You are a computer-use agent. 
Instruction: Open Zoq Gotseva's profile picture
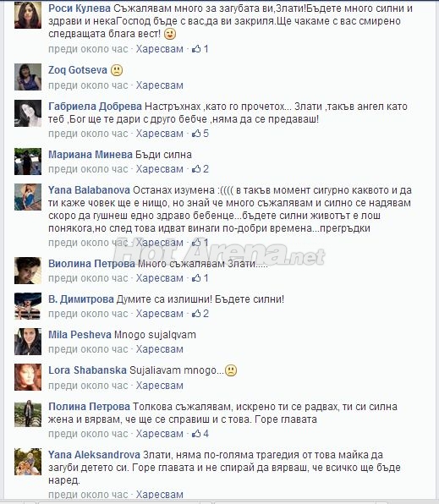point(28,77)
